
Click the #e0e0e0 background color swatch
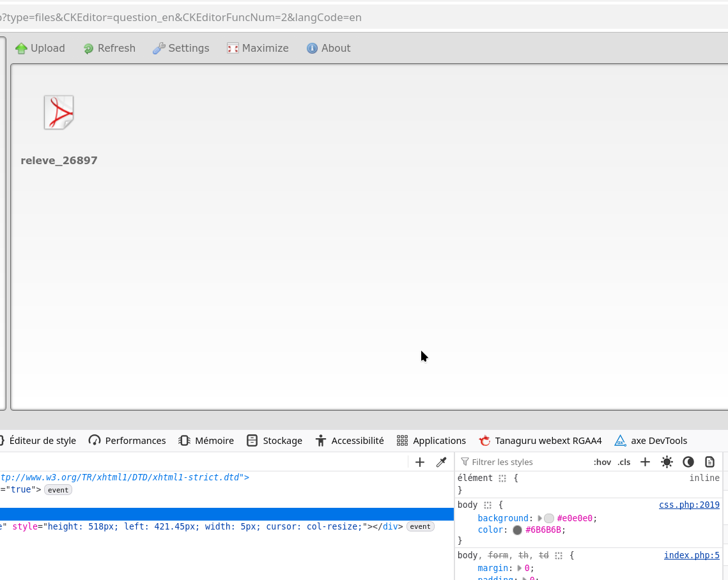[x=549, y=519]
